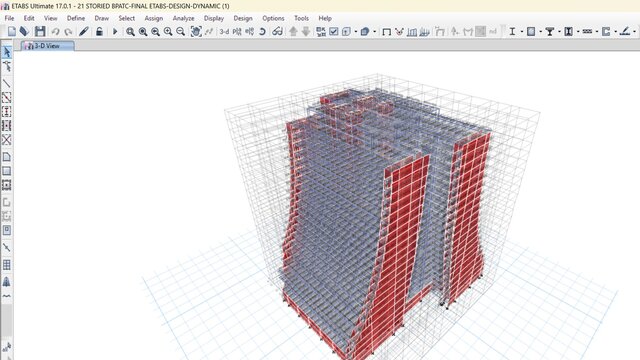Show Undeformed Shape frame icon
The width and height of the screenshot is (640, 360).
[387, 31]
